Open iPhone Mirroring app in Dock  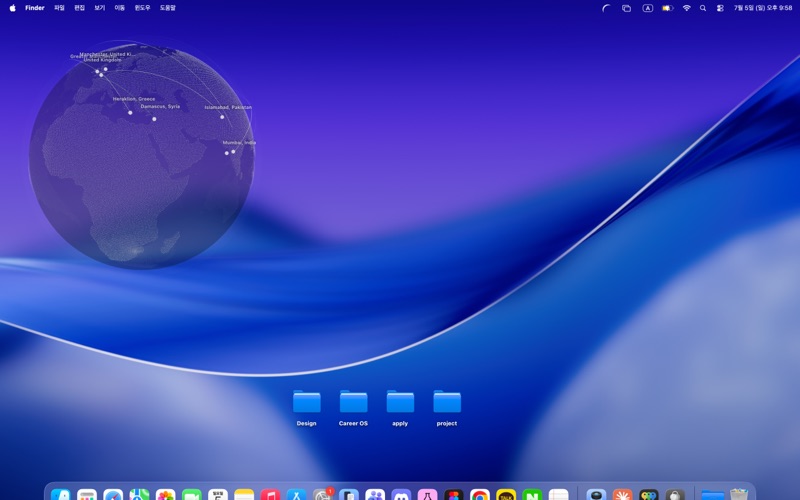click(x=349, y=494)
